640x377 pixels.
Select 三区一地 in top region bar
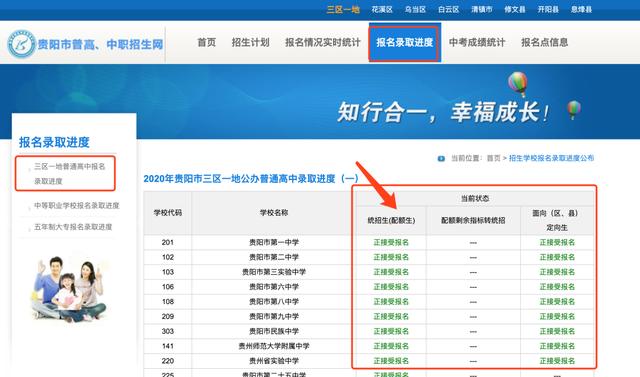(x=343, y=9)
